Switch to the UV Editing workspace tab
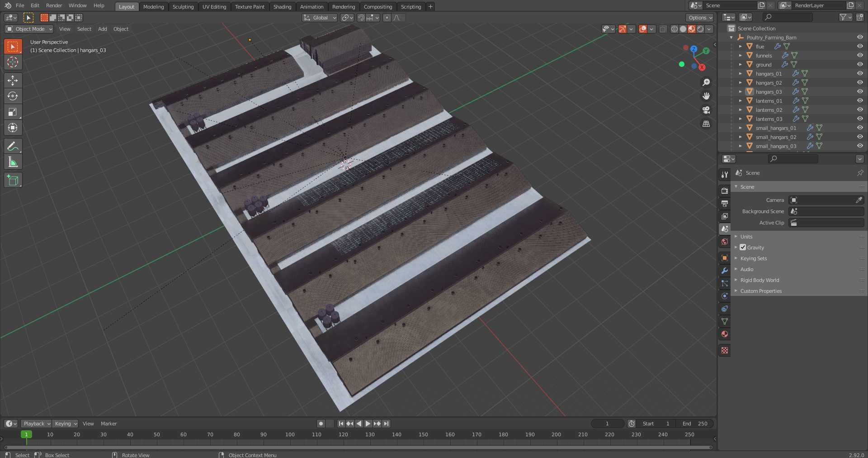This screenshot has height=458, width=868. [x=214, y=7]
